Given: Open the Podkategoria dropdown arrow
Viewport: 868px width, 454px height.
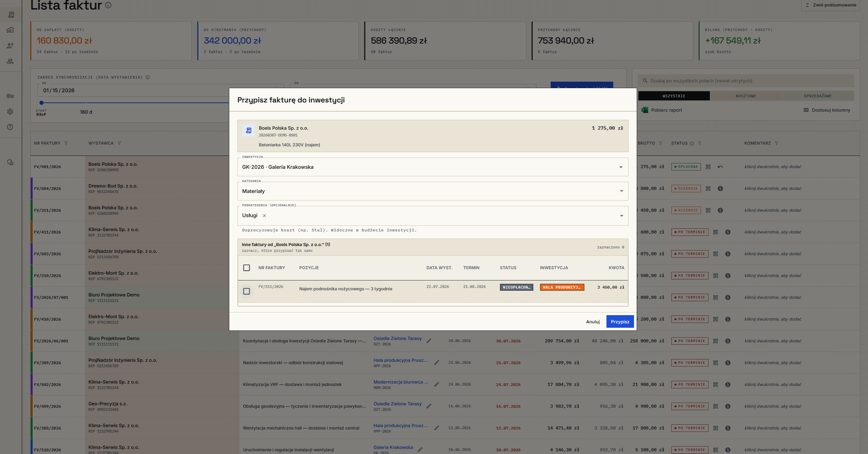Looking at the screenshot, I should pos(621,216).
